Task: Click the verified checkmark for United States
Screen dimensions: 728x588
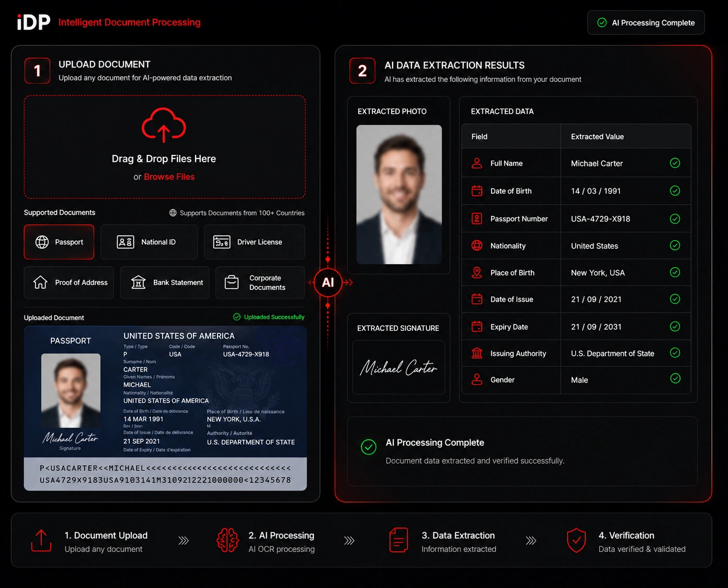Action: 675,245
